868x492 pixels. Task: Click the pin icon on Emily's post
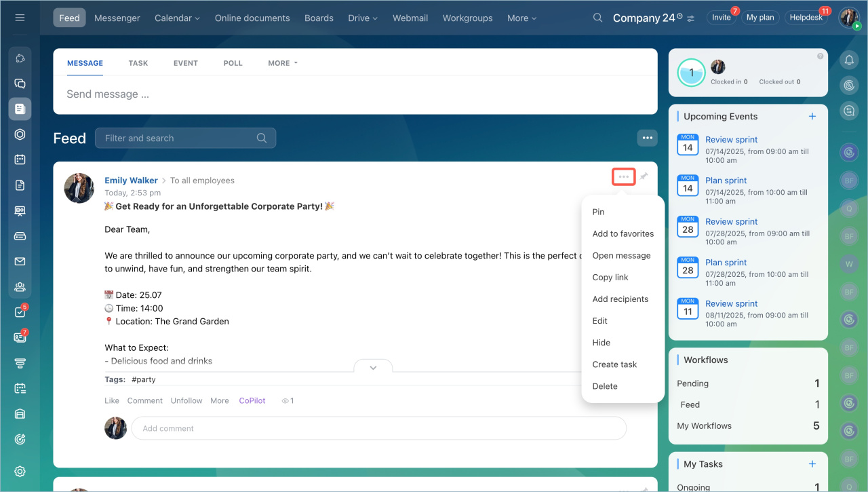[644, 176]
